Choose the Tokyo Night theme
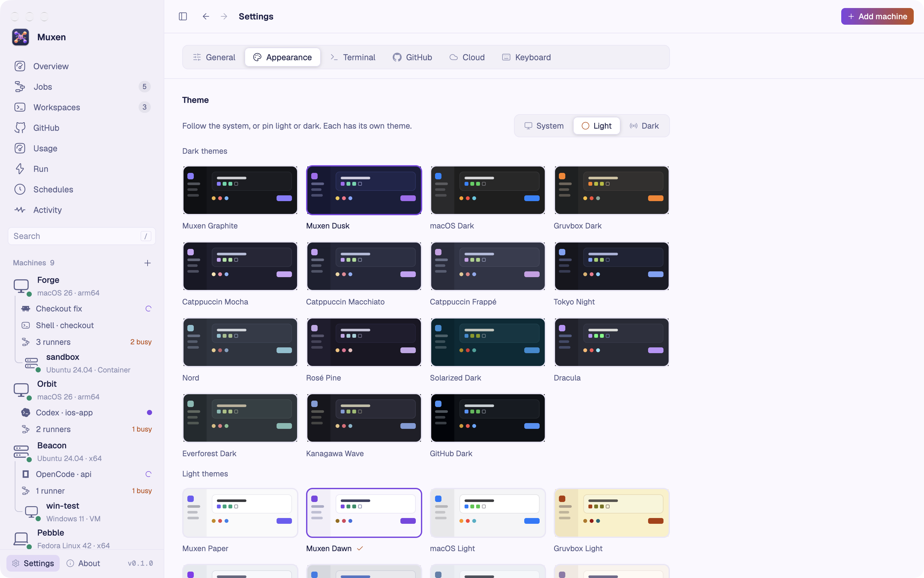This screenshot has width=924, height=578. 611,266
